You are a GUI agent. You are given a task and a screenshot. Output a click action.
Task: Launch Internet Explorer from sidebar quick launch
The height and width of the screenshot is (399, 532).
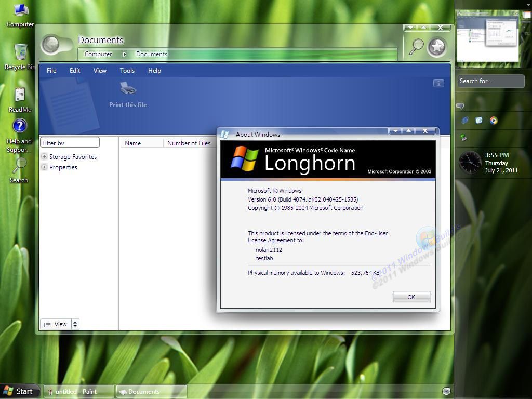click(465, 120)
